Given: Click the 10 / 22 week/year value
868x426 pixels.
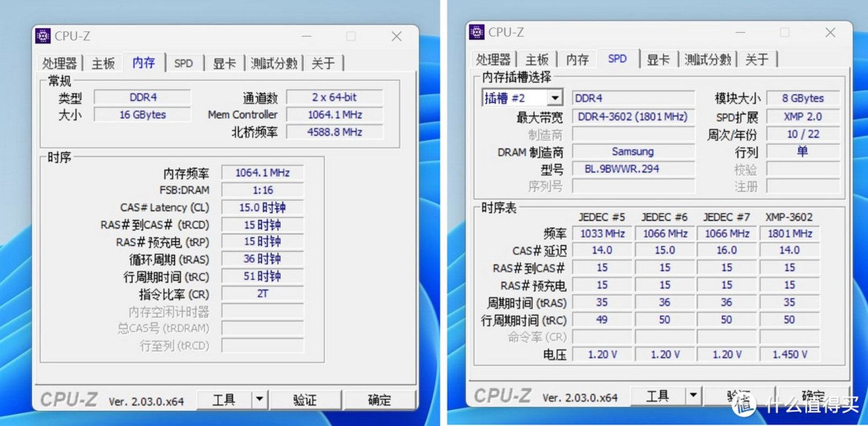Looking at the screenshot, I should [x=803, y=134].
